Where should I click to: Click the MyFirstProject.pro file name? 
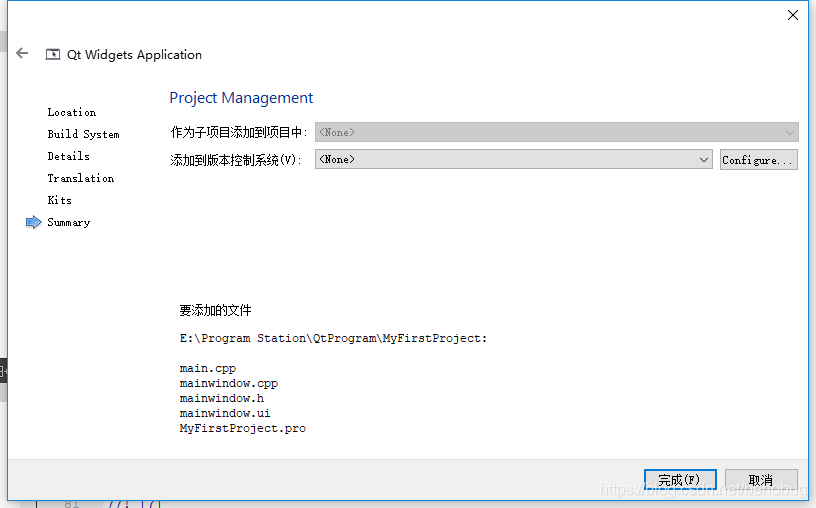pyautogui.click(x=243, y=428)
